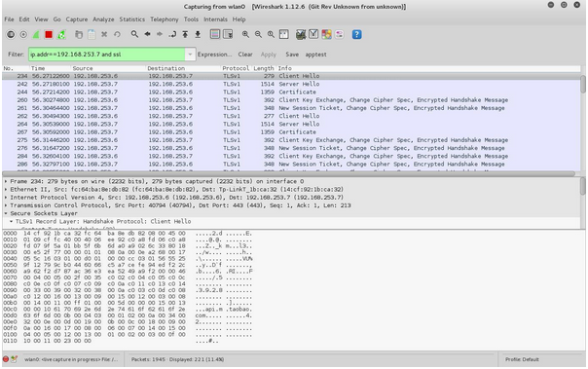
Task: Select packet 262 Client Hello row
Action: coord(291,116)
